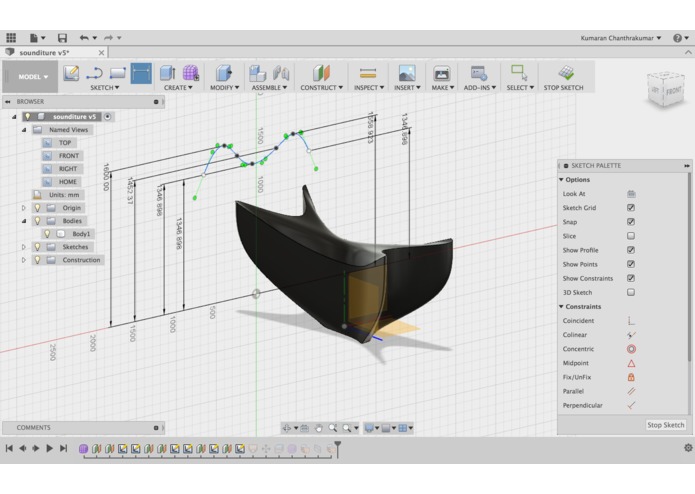The height and width of the screenshot is (494, 695).
Task: Open the Add-Ins scripts icon
Action: click(479, 73)
